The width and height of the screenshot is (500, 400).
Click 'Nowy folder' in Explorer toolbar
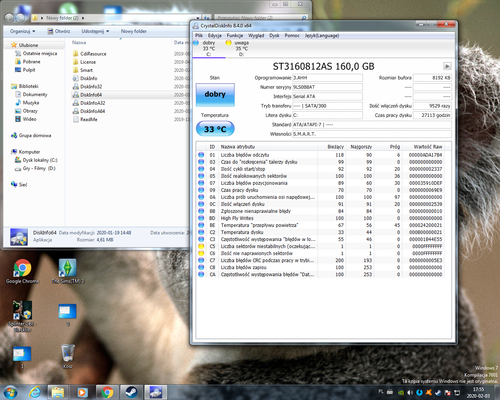point(134,31)
